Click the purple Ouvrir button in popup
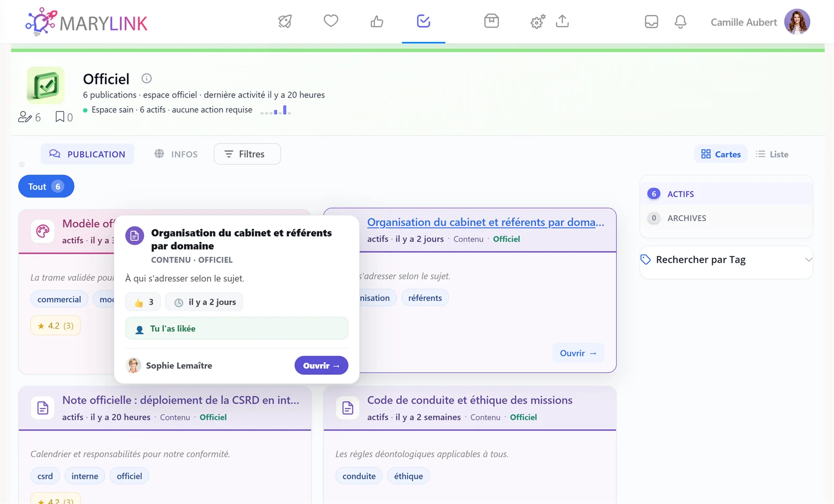This screenshot has width=834, height=504. click(321, 365)
